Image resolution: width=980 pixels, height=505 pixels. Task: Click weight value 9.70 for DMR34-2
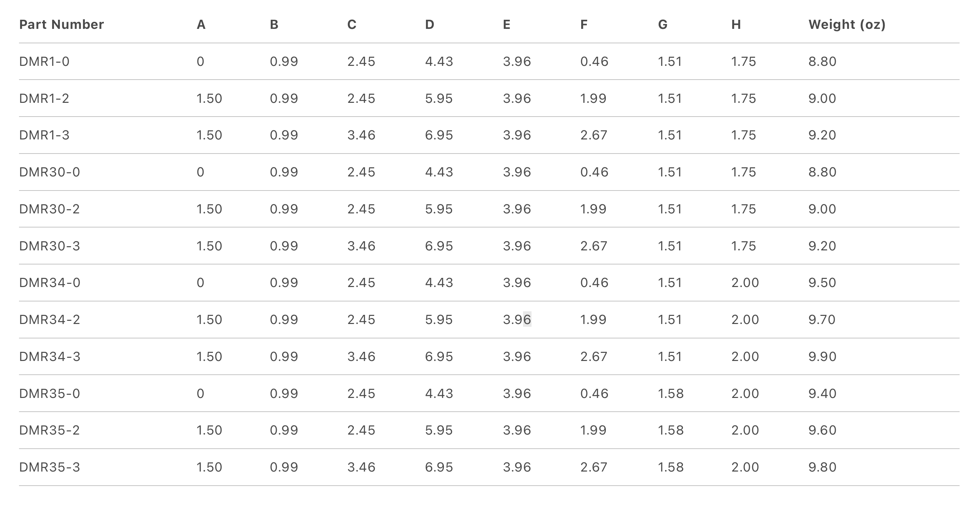822,319
